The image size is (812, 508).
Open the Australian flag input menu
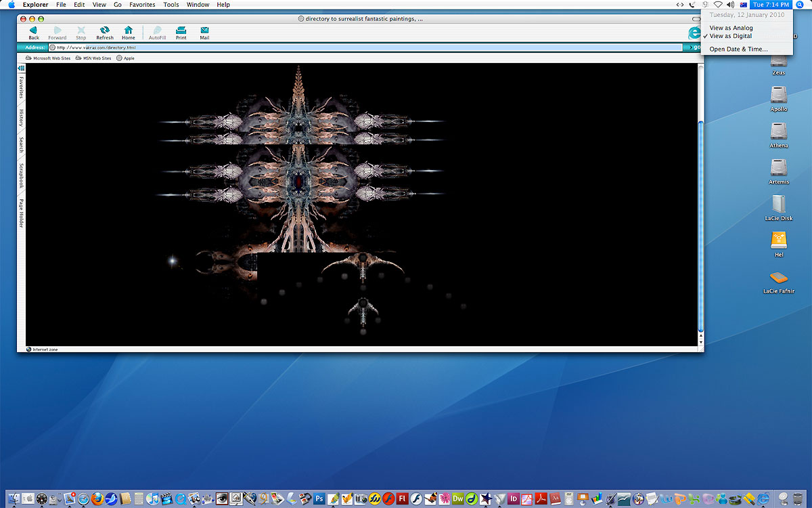pos(744,5)
